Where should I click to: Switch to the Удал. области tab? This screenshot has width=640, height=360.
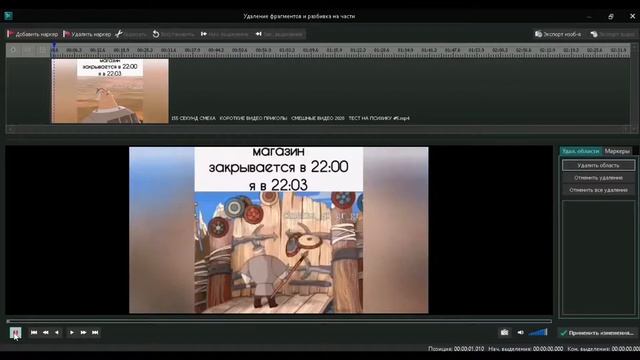580,151
